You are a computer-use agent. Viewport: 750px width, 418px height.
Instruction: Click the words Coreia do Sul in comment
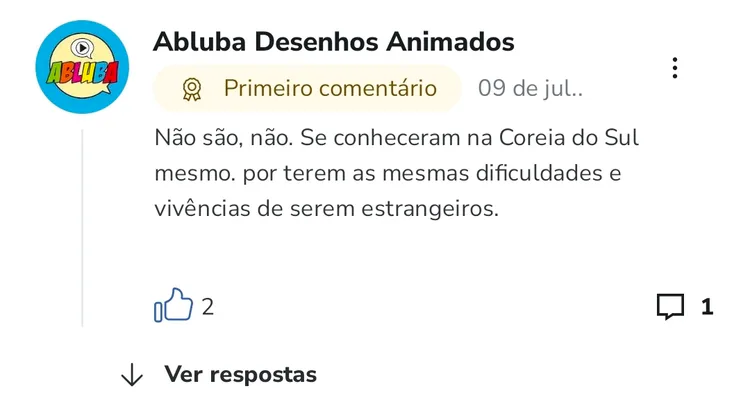pos(569,138)
